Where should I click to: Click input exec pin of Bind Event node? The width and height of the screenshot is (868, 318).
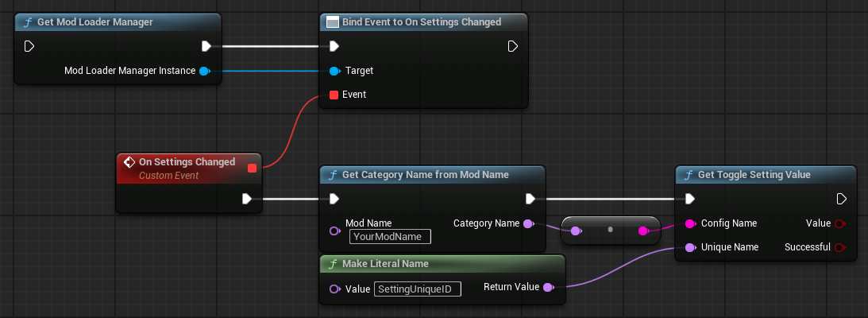pos(334,46)
